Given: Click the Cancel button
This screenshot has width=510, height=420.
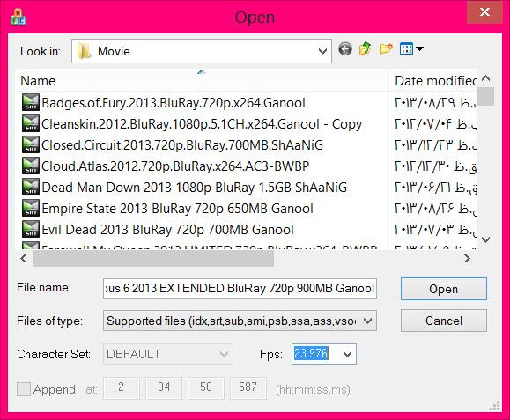Looking at the screenshot, I should click(444, 321).
